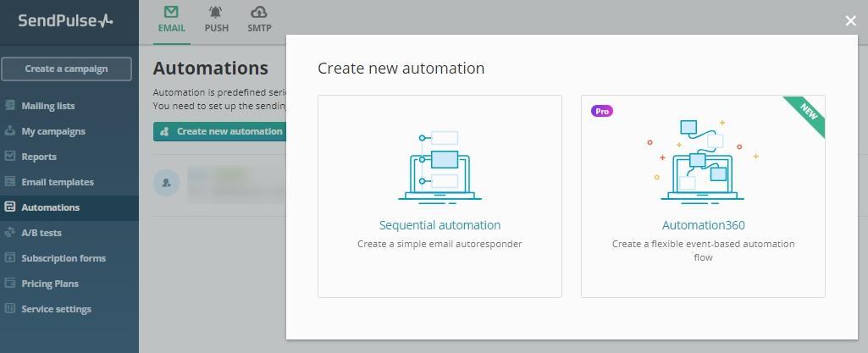Click the Subscription forms sidebar icon

coord(10,258)
